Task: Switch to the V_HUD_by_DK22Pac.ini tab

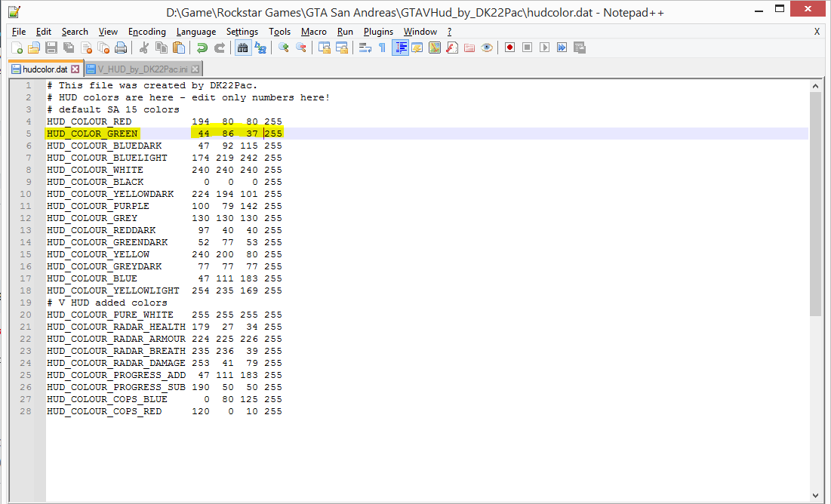Action: click(x=142, y=69)
